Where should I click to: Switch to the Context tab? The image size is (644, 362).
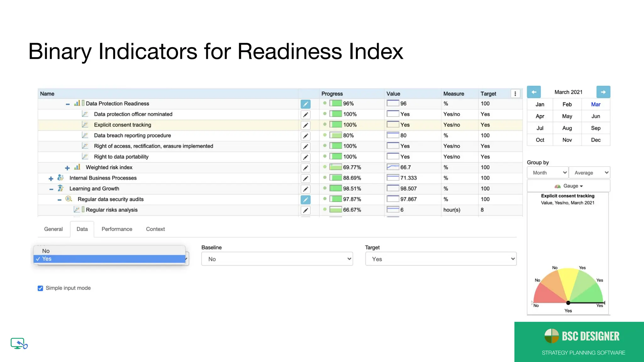(155, 229)
